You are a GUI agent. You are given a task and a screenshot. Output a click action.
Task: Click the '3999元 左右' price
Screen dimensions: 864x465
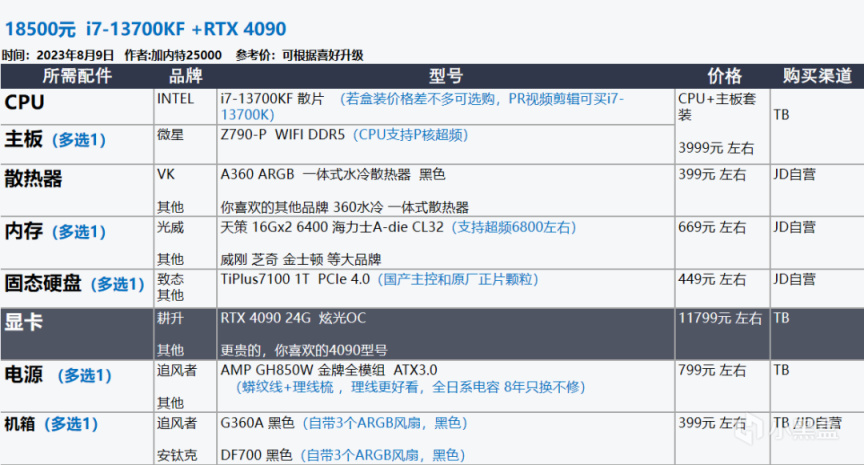tap(716, 148)
